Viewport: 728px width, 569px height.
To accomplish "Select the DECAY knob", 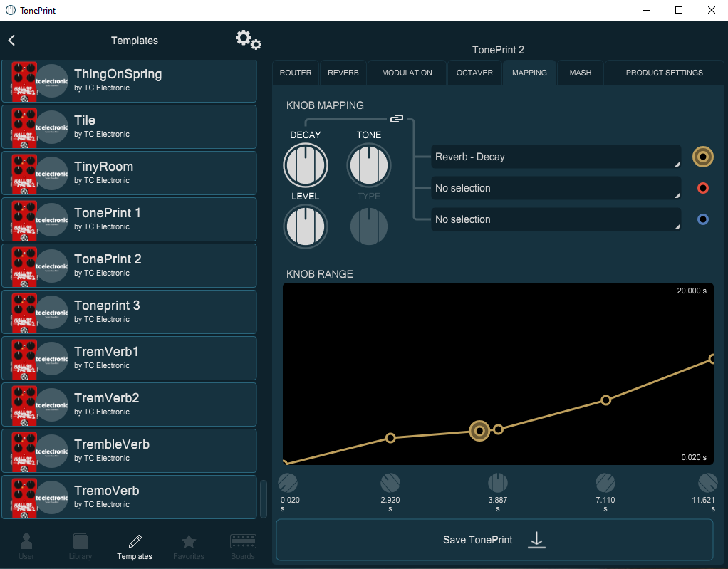I will (x=306, y=165).
